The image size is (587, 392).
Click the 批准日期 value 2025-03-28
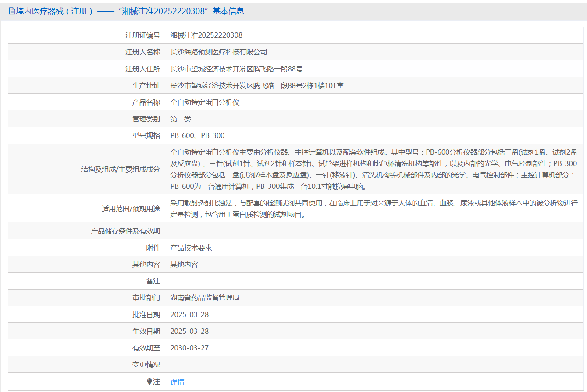tap(189, 314)
